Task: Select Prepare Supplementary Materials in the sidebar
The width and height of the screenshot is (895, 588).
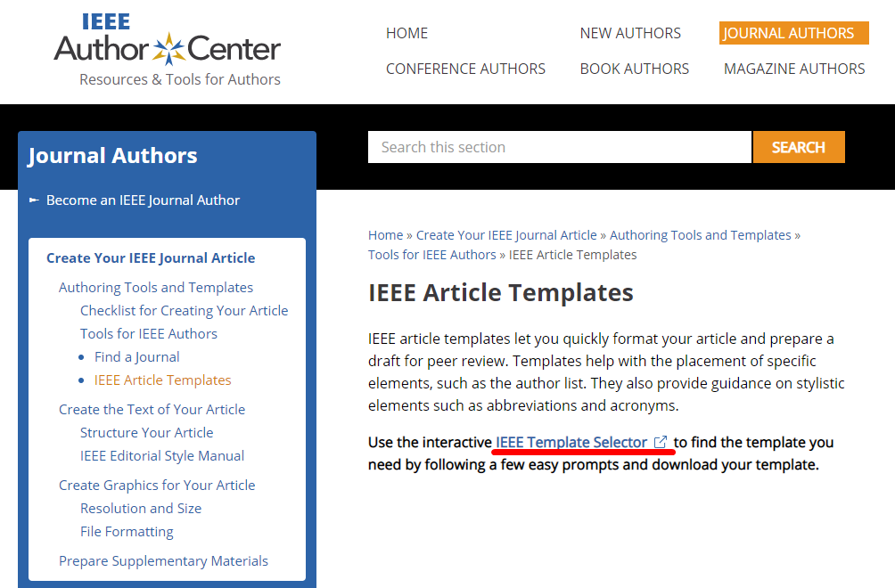Action: pos(163,560)
